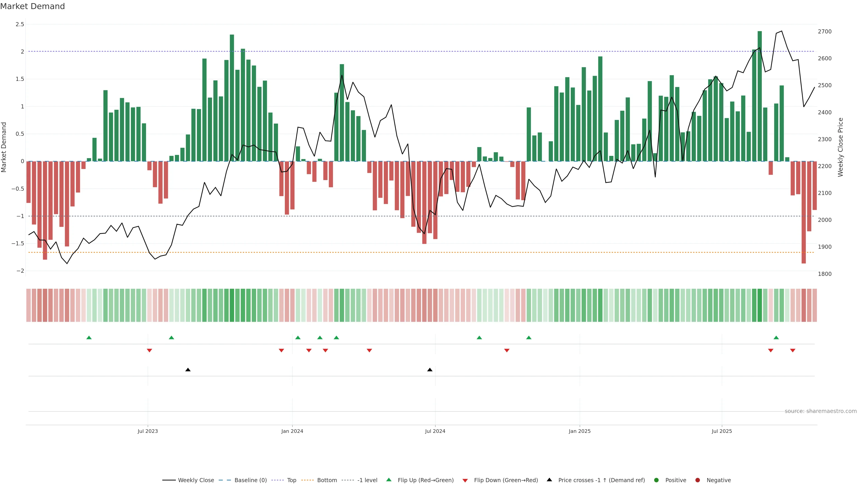Click the green Positive circle legend icon

[x=656, y=480]
